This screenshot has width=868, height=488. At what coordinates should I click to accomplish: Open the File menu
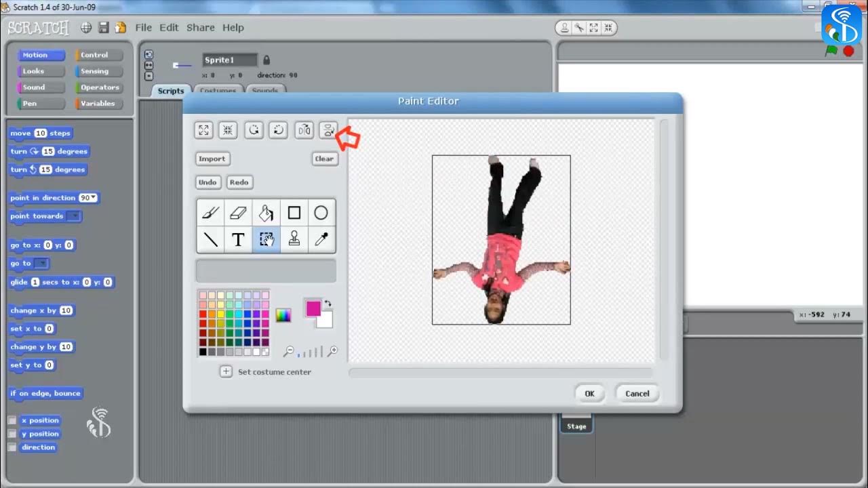[143, 28]
